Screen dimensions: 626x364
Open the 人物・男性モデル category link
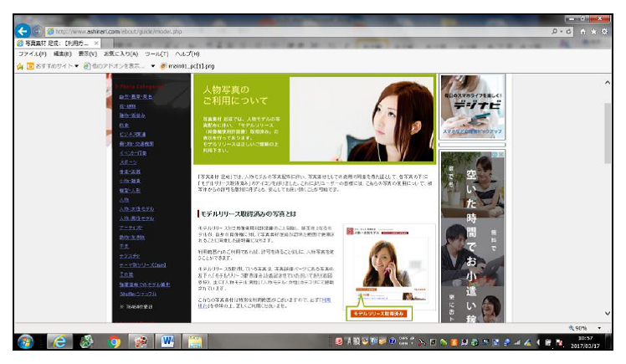click(136, 218)
